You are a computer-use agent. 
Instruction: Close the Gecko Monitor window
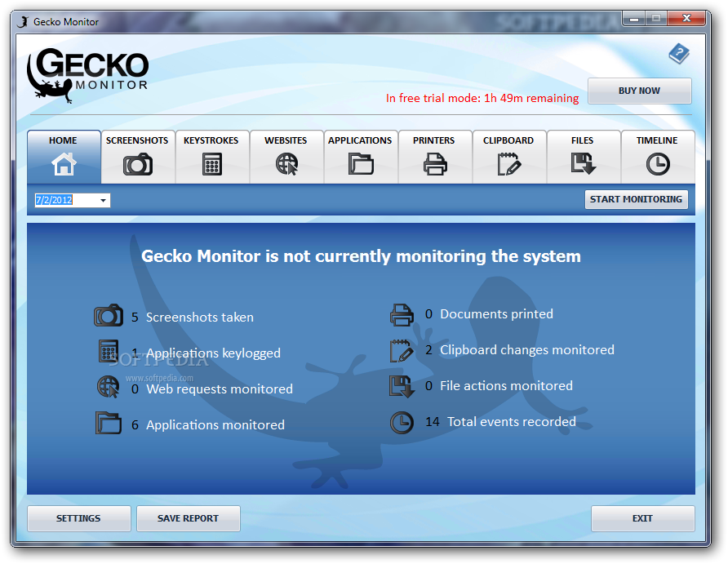pyautogui.click(x=686, y=19)
